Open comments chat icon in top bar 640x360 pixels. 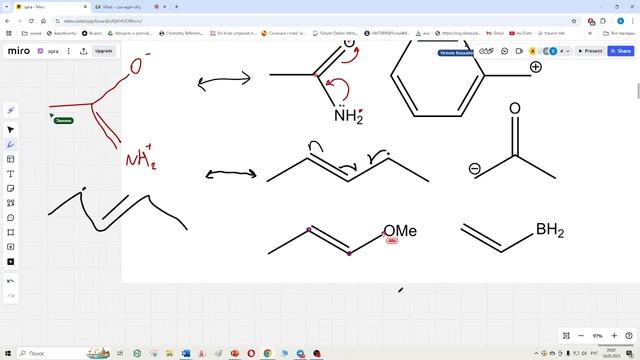[504, 51]
